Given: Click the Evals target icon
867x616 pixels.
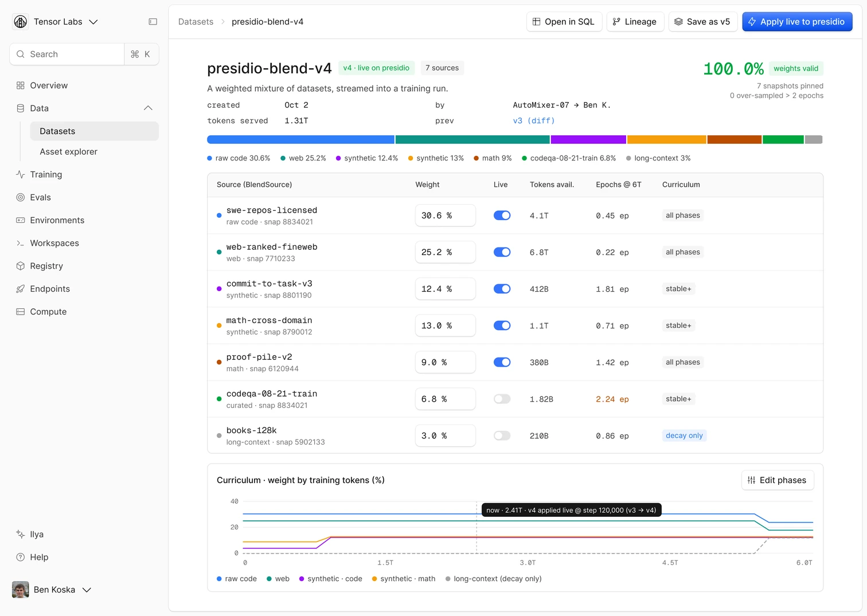Looking at the screenshot, I should coord(21,197).
